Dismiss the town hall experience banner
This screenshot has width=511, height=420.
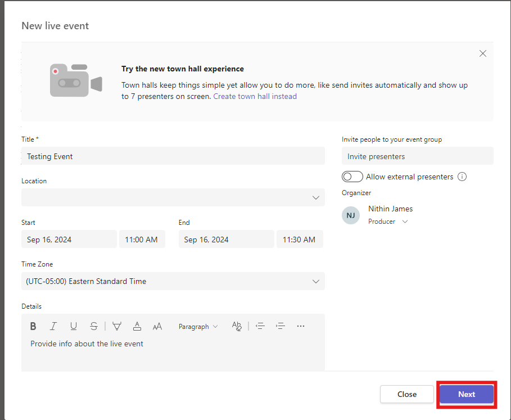coord(483,53)
